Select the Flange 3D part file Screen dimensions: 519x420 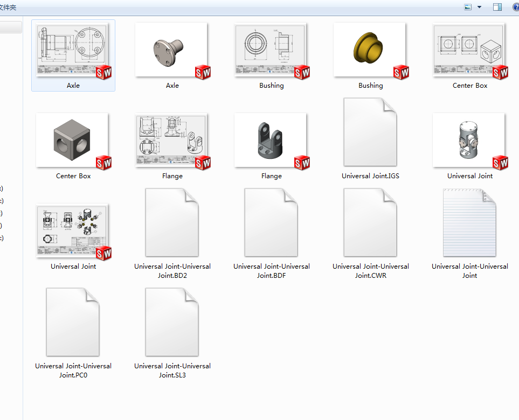point(271,140)
